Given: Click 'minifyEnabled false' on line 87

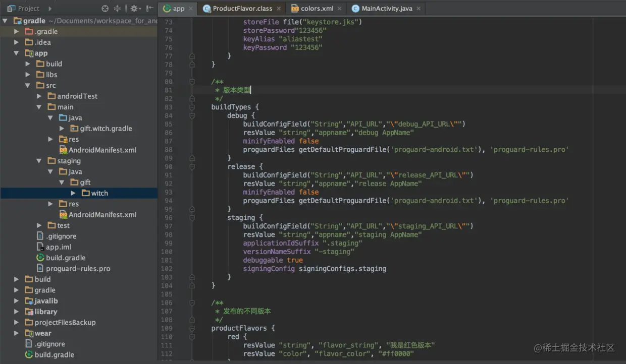Looking at the screenshot, I should 281,141.
